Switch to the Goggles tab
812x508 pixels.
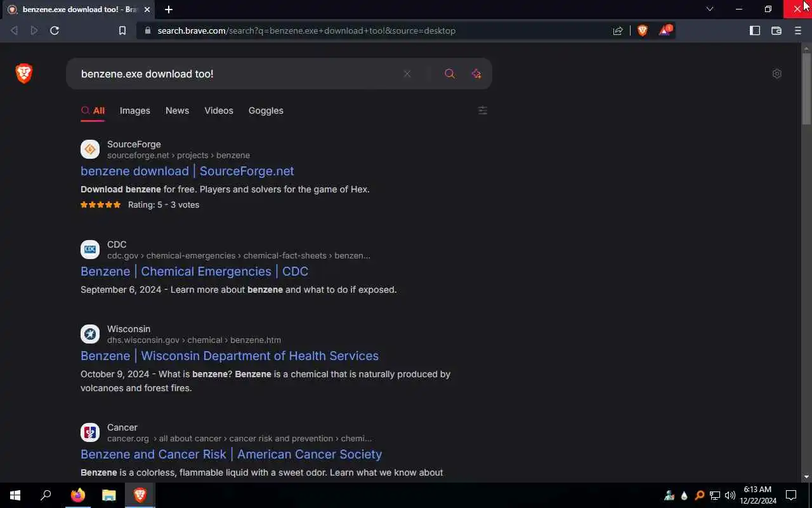coord(266,110)
